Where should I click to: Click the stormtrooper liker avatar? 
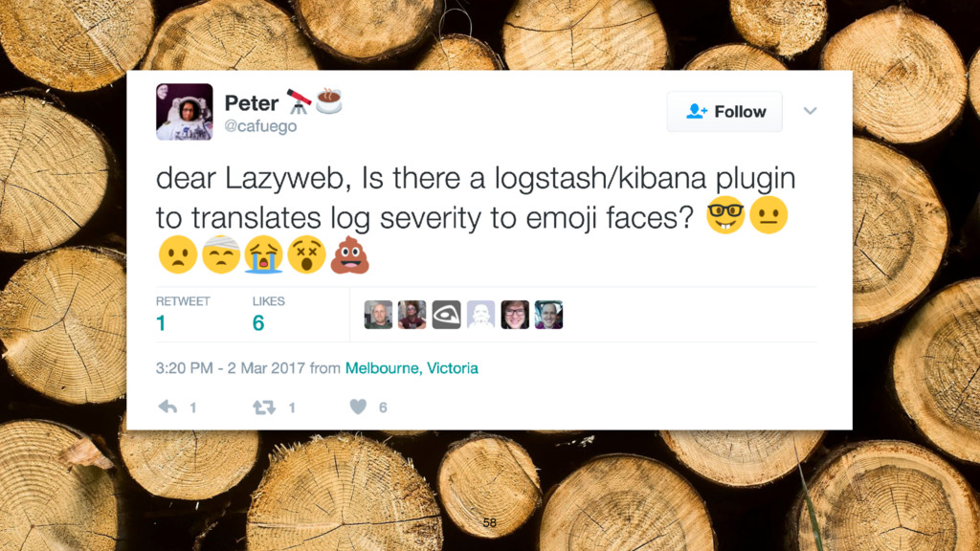(x=480, y=315)
